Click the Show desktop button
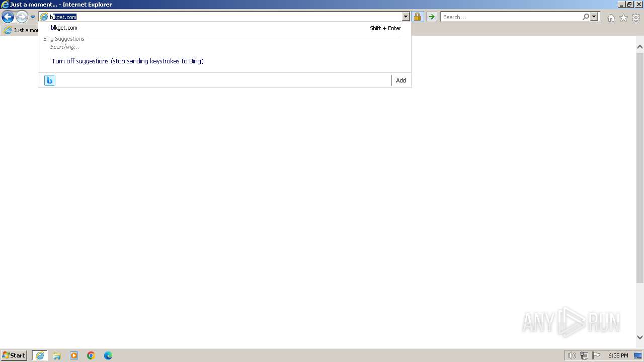The width and height of the screenshot is (644, 362). [638, 355]
